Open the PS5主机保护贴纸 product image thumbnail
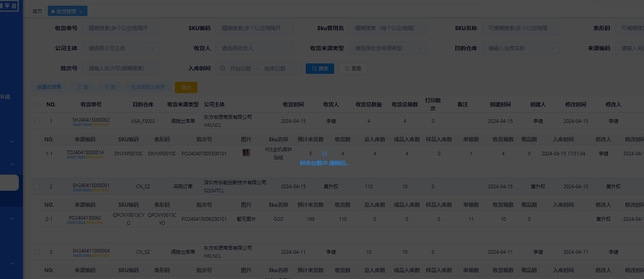This screenshot has height=279, width=644. tap(246, 153)
